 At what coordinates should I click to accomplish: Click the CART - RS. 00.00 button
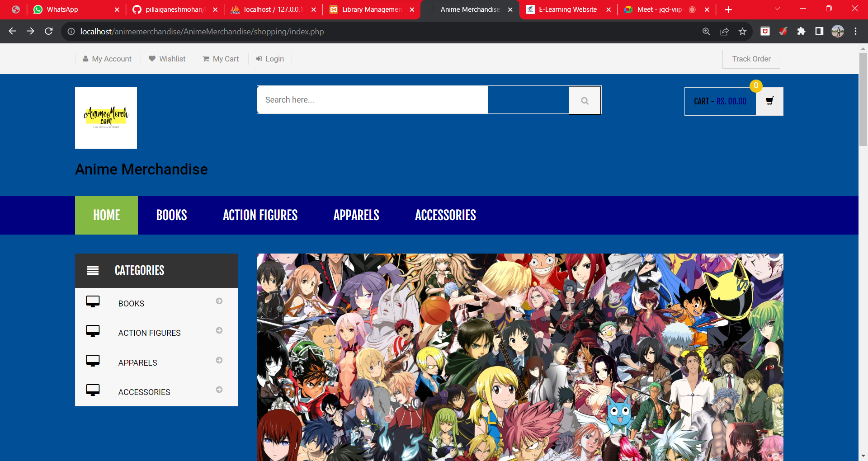[720, 101]
